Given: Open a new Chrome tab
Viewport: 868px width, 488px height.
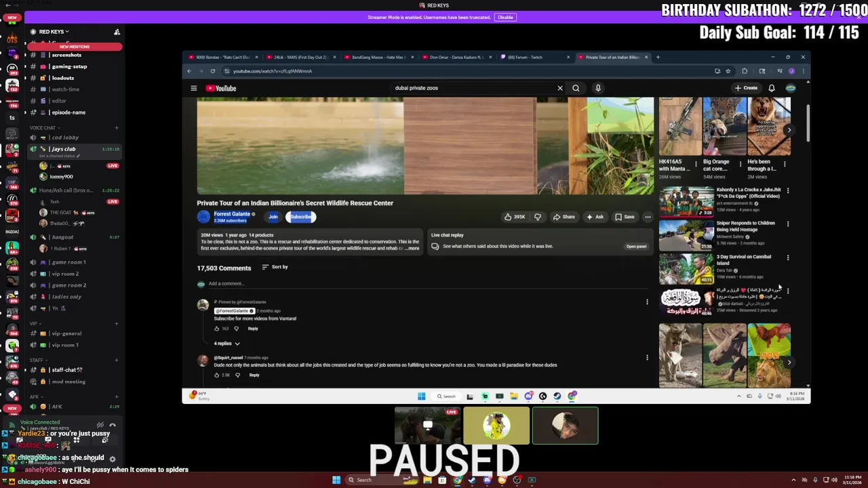Looking at the screenshot, I should pyautogui.click(x=658, y=57).
